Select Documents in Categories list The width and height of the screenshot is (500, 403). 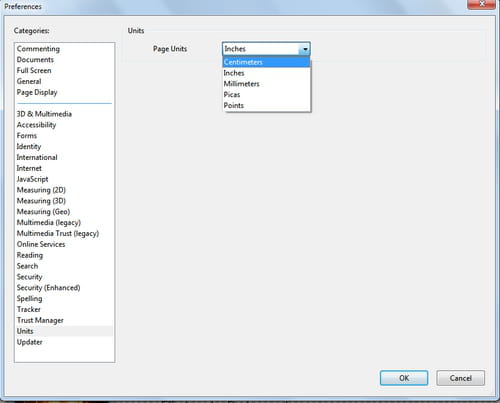(35, 60)
